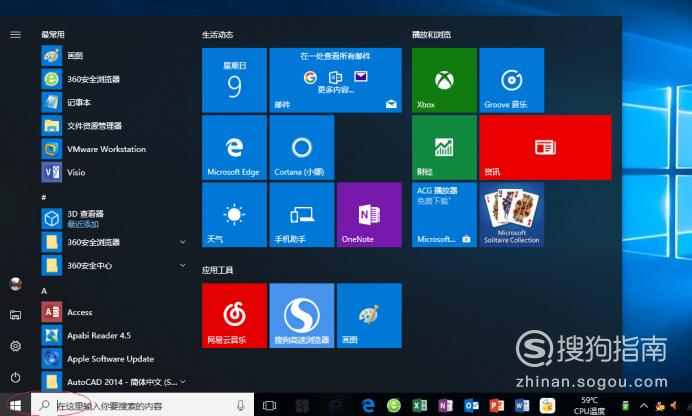692x416 pixels.
Task: Open Edge from the taskbar
Action: click(x=368, y=405)
